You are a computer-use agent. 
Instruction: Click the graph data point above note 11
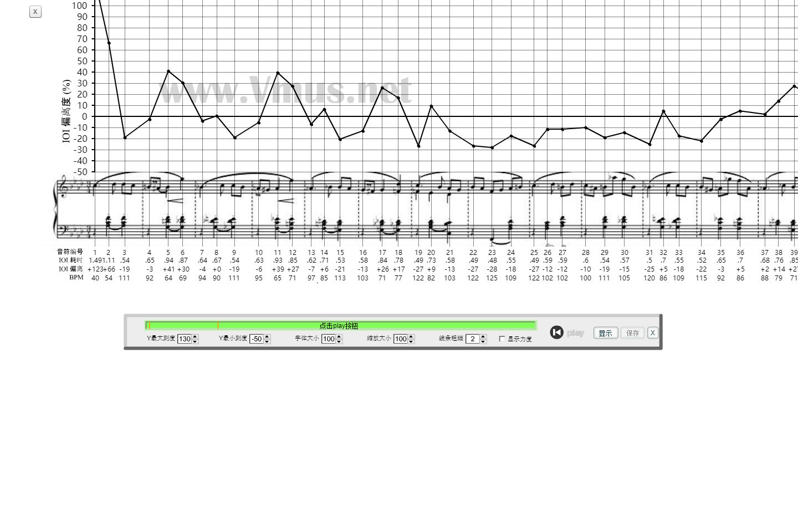(278, 73)
